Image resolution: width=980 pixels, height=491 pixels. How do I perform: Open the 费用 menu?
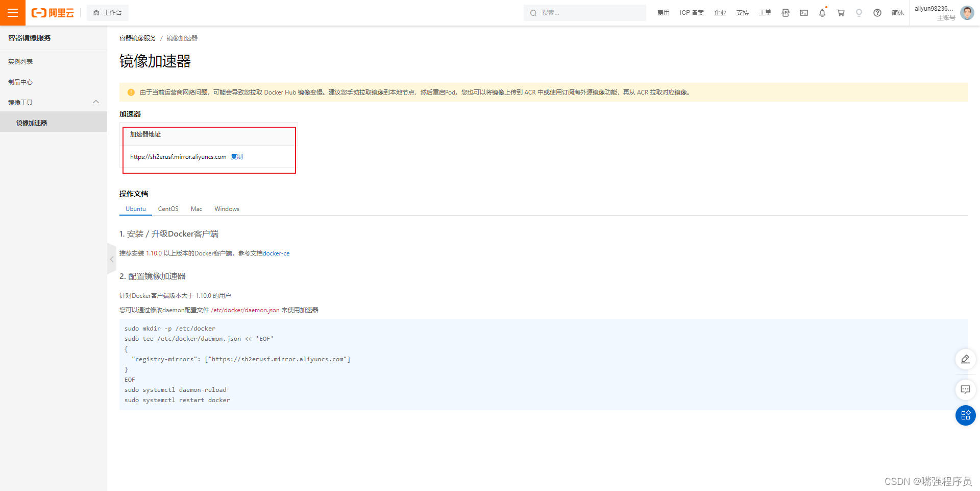pyautogui.click(x=664, y=13)
